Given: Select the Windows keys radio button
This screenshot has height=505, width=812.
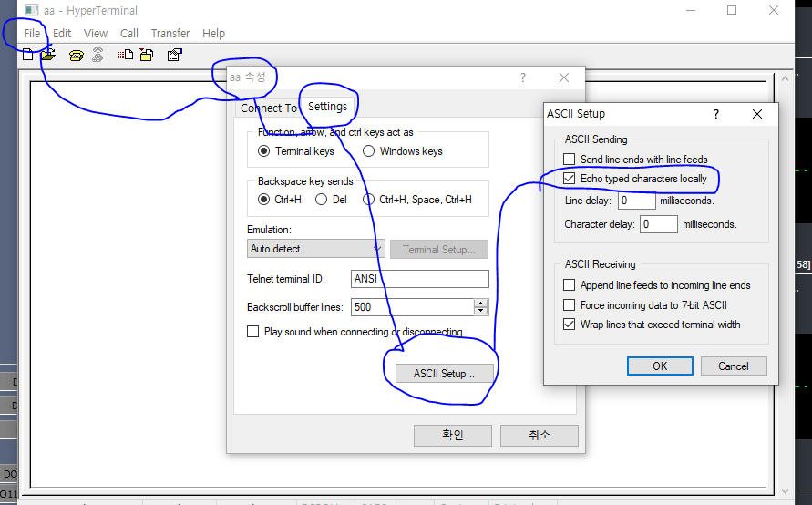Looking at the screenshot, I should 368,151.
